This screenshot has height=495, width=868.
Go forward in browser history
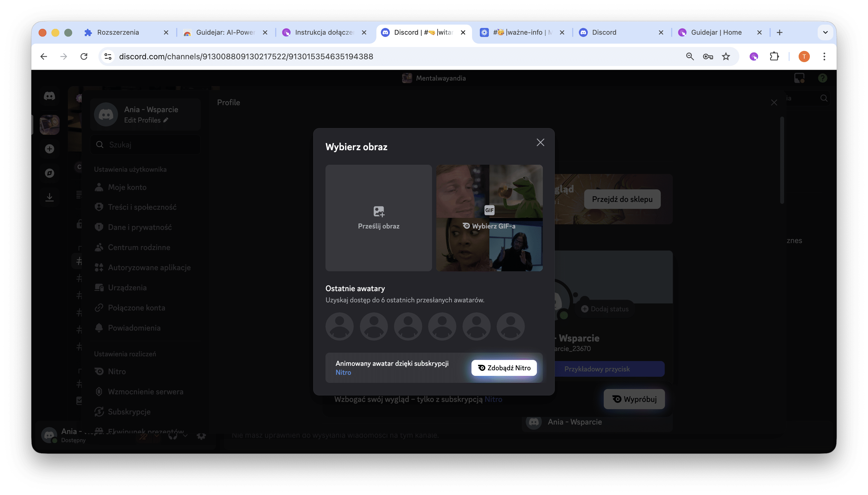pos(63,56)
